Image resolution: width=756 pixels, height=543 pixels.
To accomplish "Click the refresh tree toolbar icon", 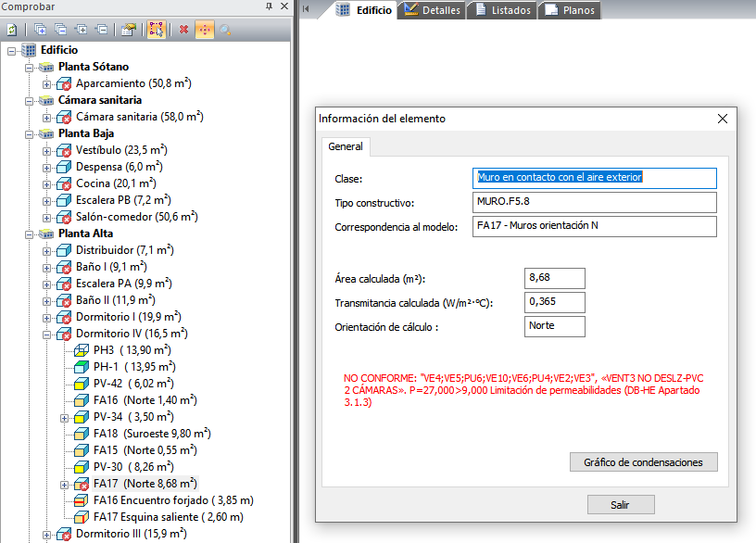I will point(12,30).
